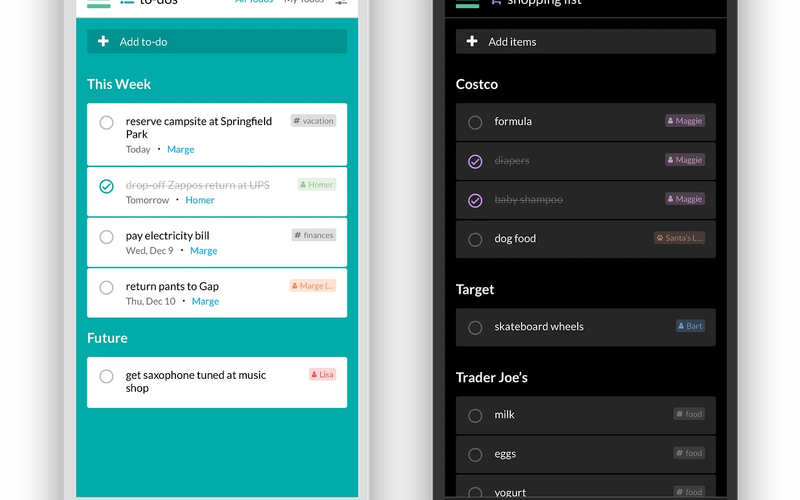Check off reserve campsite at Springfield Park

pos(106,122)
